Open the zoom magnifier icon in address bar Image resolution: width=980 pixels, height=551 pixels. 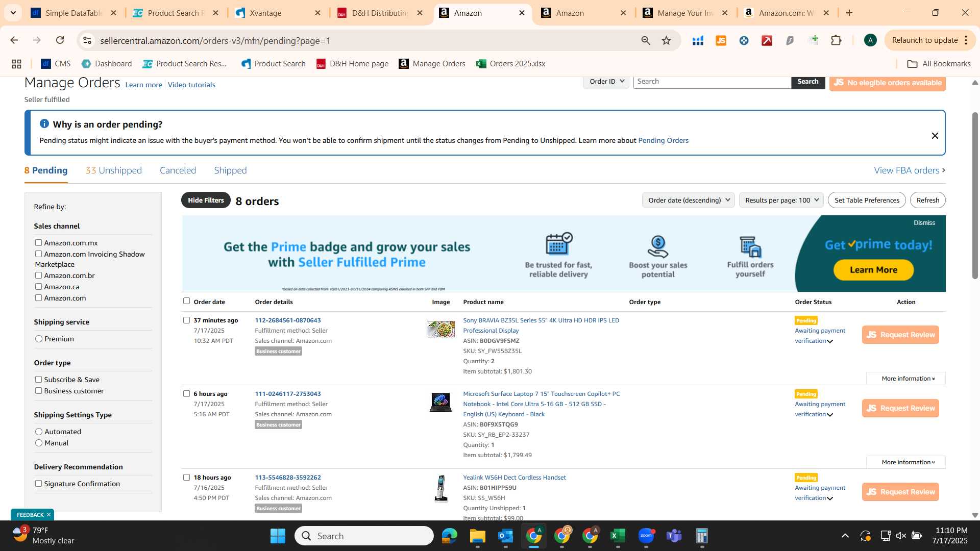pos(646,40)
